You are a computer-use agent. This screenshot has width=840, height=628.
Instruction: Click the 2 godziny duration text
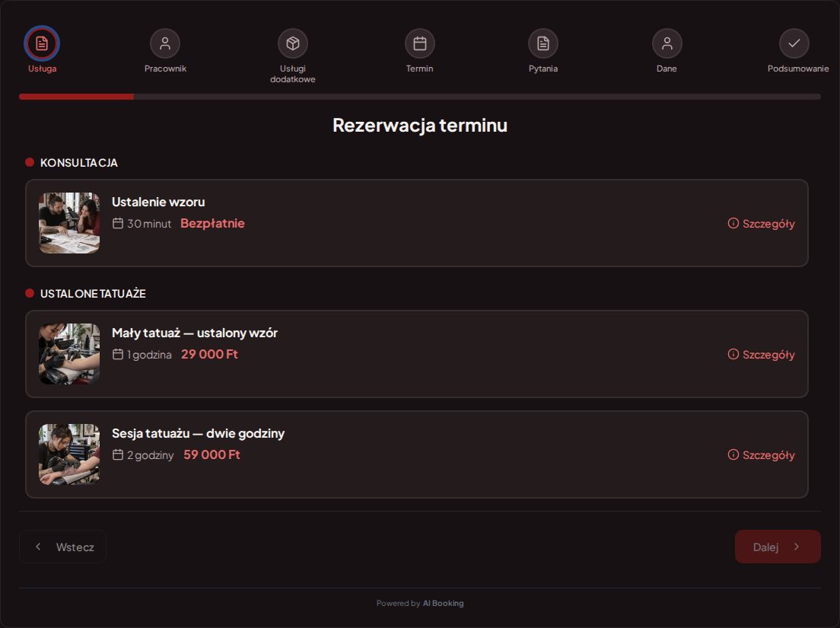coord(150,455)
